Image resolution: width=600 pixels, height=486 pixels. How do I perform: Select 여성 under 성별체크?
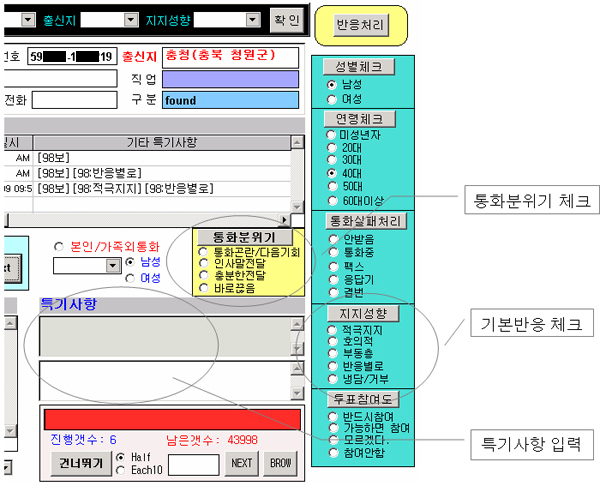(332, 99)
